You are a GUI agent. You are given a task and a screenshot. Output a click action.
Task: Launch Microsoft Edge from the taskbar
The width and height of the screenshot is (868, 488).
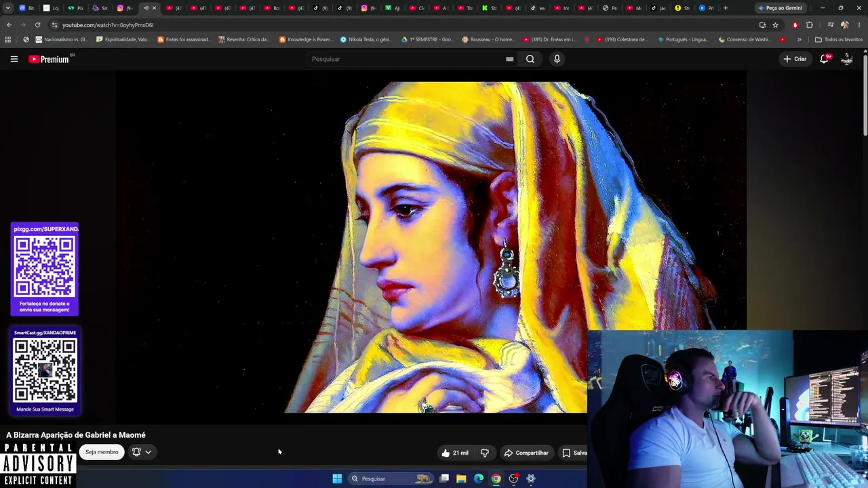[x=479, y=479]
